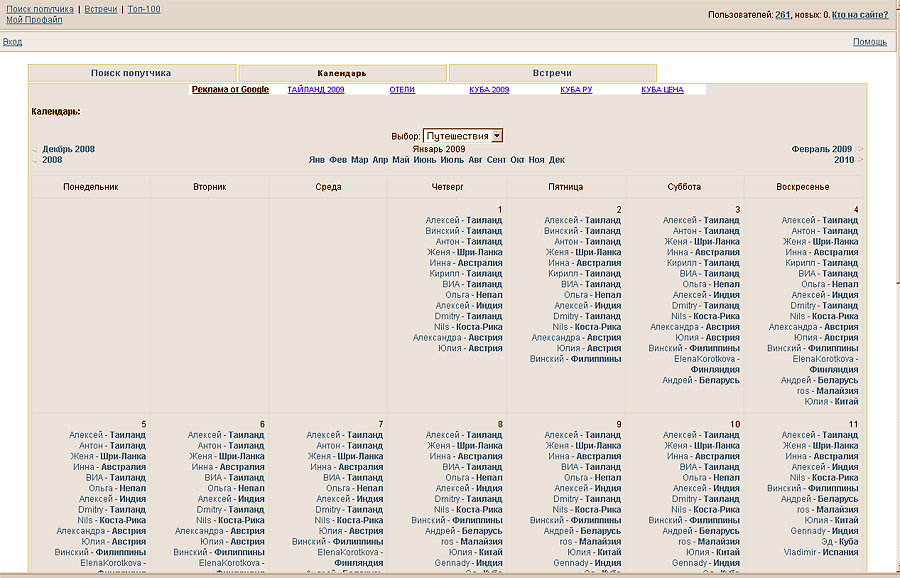The height and width of the screenshot is (578, 900).
Task: Open the Реклама от Google link
Action: pos(230,90)
